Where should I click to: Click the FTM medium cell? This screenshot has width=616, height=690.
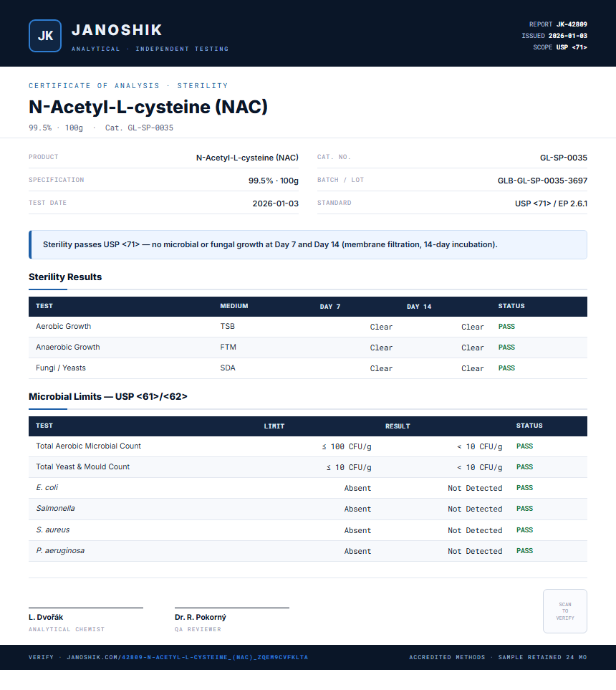(x=228, y=348)
